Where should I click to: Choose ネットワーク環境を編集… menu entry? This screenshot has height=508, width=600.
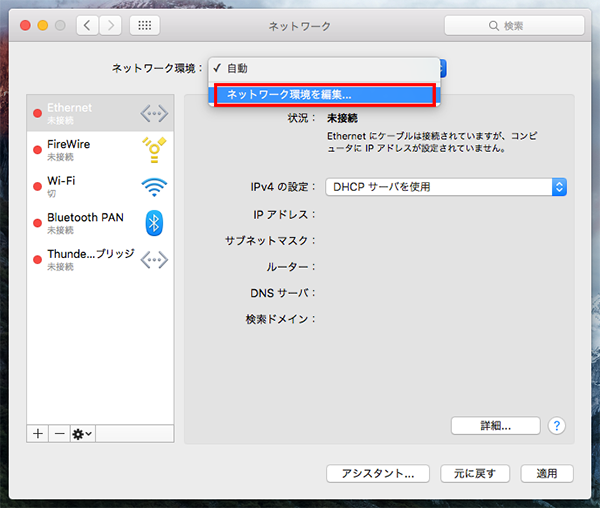[x=324, y=94]
